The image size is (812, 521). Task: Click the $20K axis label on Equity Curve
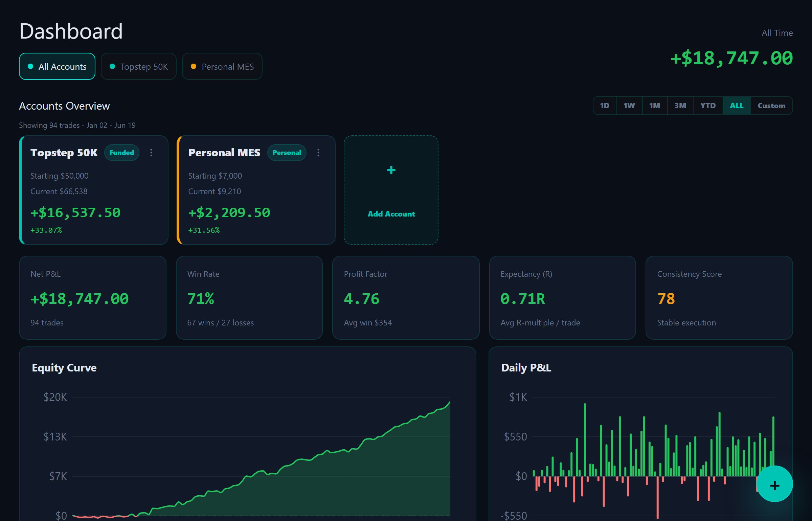(x=55, y=397)
